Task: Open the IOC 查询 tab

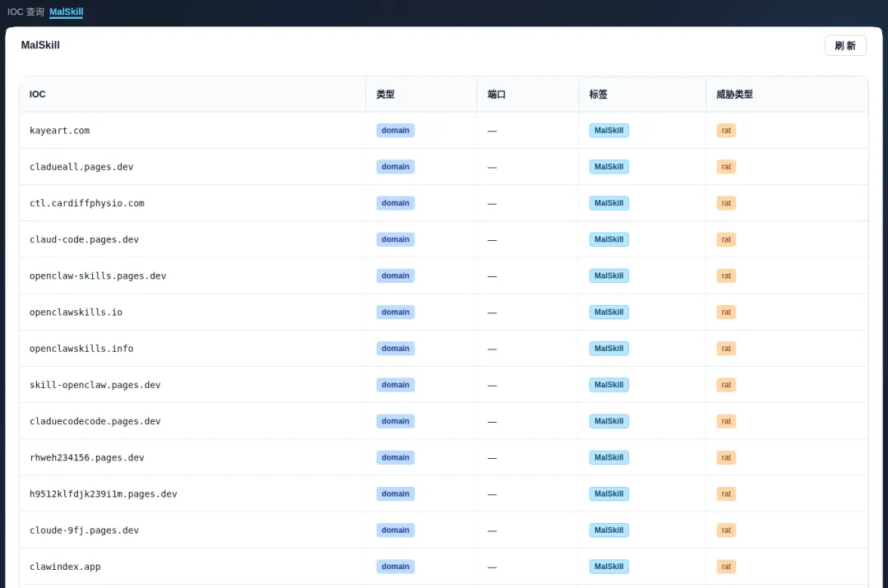Action: [25, 12]
